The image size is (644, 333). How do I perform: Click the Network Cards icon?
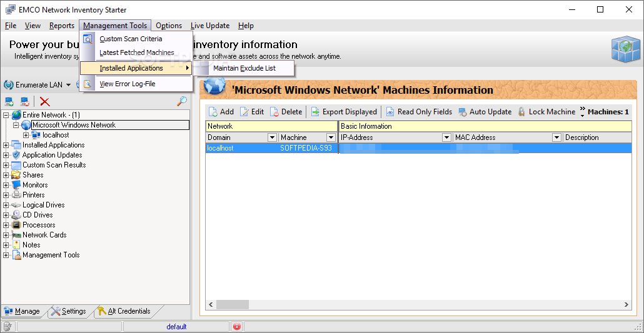(x=16, y=235)
